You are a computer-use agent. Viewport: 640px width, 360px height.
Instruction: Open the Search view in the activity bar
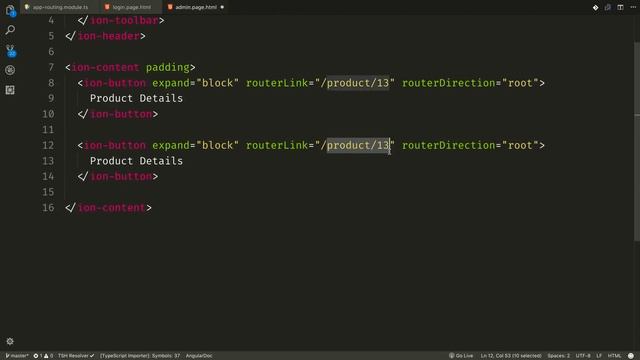pos(10,30)
